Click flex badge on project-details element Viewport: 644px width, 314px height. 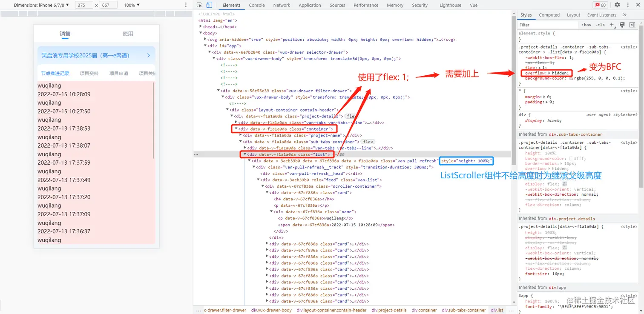[x=351, y=116]
